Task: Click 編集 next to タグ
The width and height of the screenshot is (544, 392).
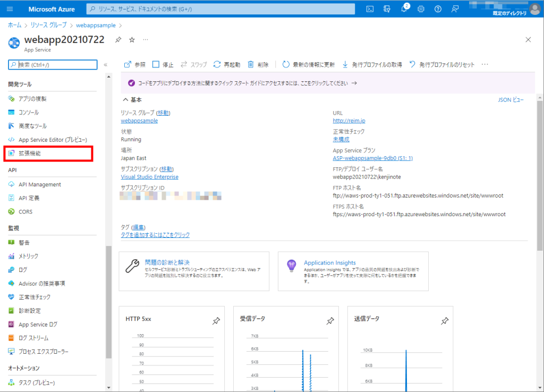Action: 138,227
